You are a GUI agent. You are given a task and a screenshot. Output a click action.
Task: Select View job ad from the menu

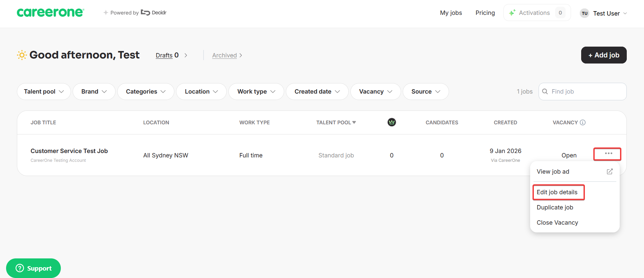[575, 172]
